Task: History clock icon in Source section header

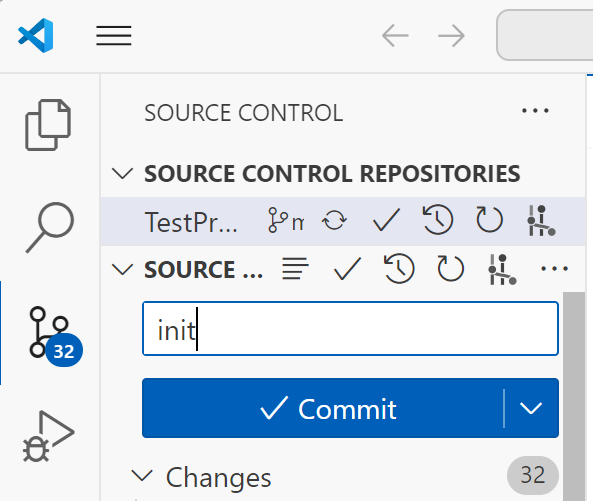Action: point(399,268)
